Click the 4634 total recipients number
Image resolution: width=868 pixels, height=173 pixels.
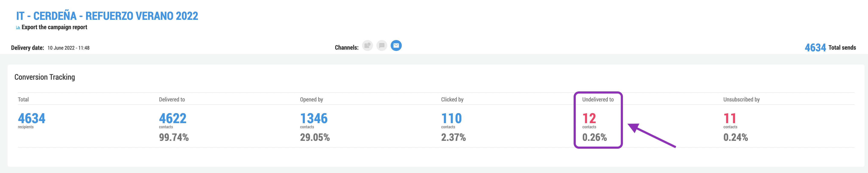coord(31,118)
